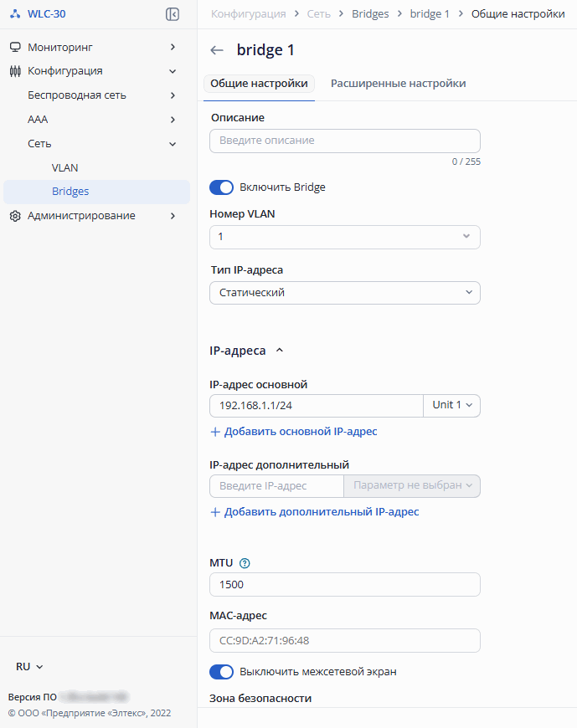The height and width of the screenshot is (728, 577).
Task: Click the Администрирование gear icon
Action: pos(15,216)
